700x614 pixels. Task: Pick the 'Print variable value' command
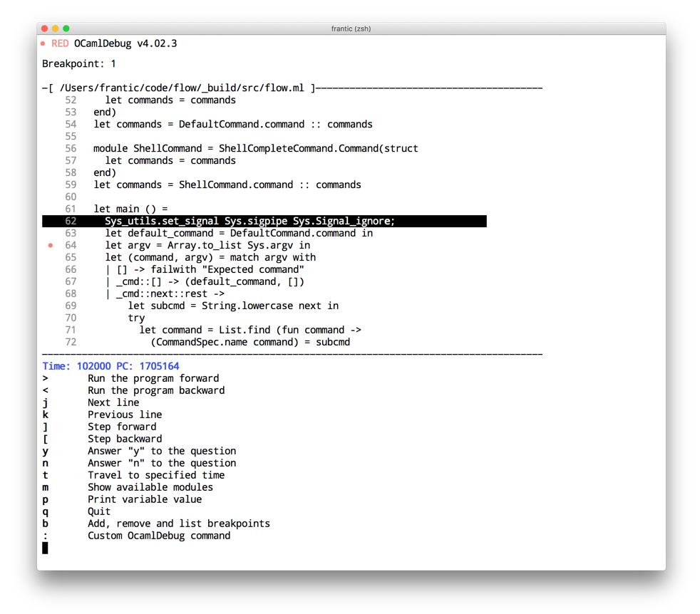point(144,499)
